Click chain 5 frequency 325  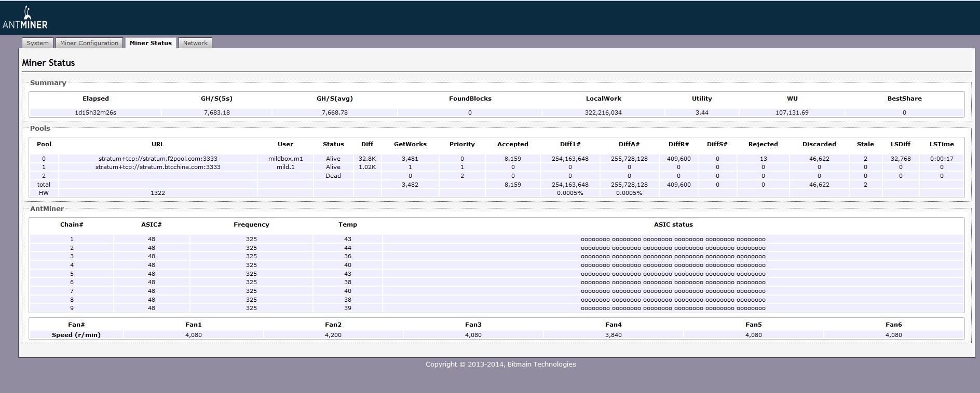(x=251, y=274)
